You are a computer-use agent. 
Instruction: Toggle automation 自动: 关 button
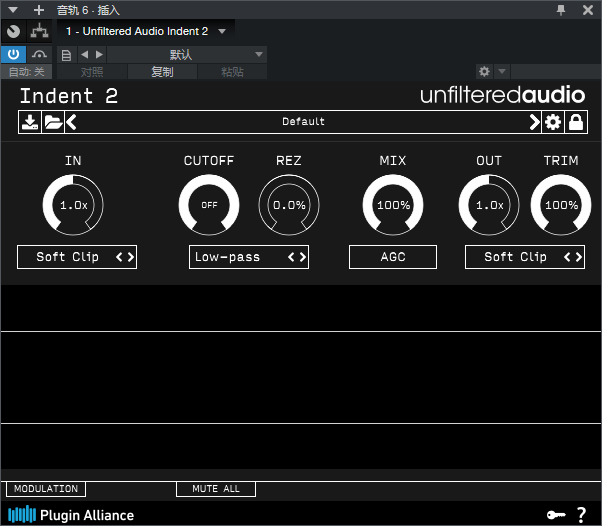[26, 72]
